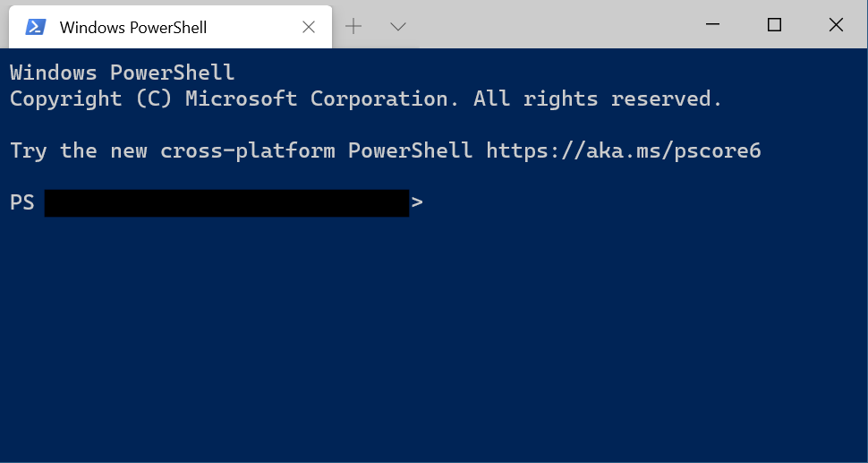The width and height of the screenshot is (868, 463).
Task: Click the PowerShell icon in the tab
Action: [35, 27]
